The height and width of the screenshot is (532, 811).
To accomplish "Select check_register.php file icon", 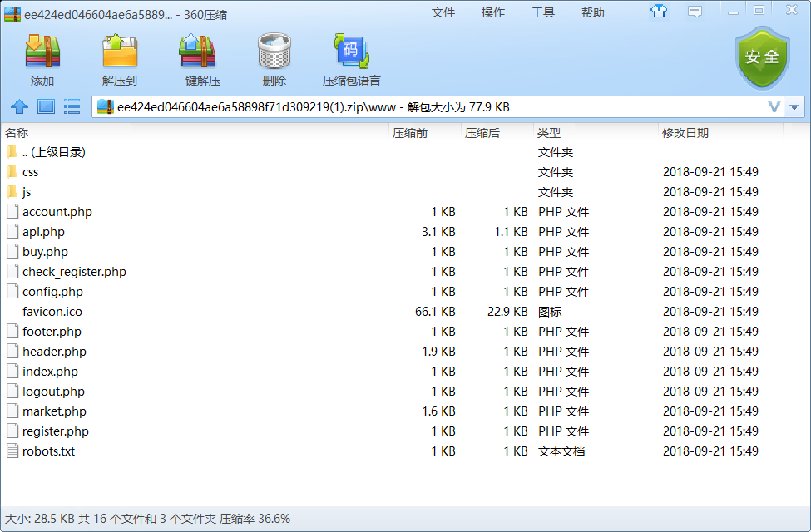I will click(12, 272).
